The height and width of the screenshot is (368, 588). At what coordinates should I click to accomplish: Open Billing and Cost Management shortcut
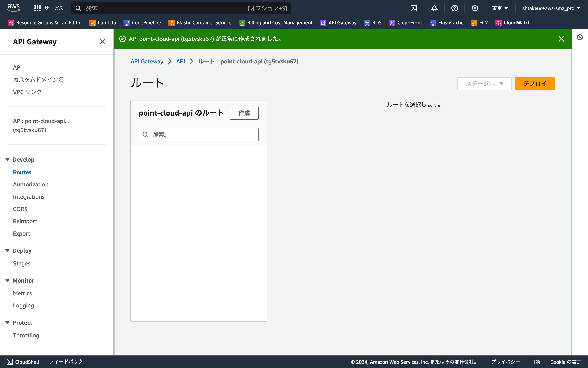[276, 23]
